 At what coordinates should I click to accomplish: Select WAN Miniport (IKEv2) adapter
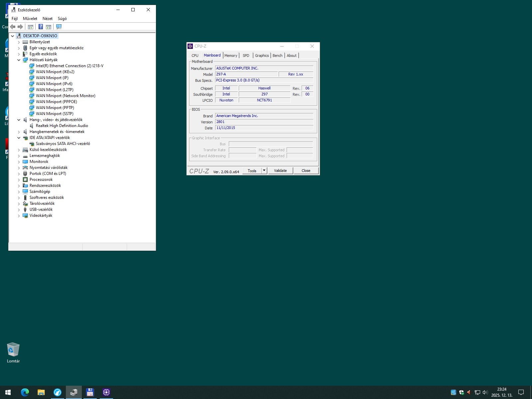(x=55, y=72)
